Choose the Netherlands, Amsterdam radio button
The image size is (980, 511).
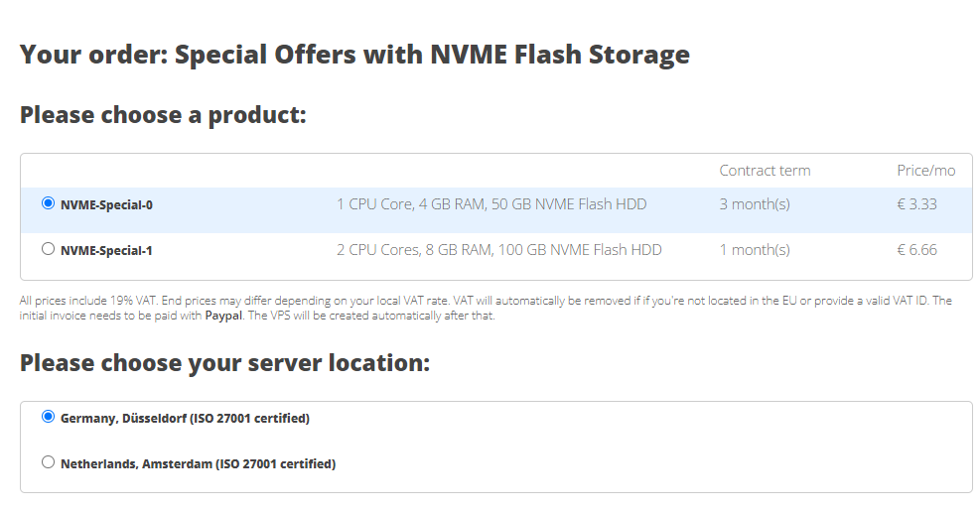coord(48,462)
